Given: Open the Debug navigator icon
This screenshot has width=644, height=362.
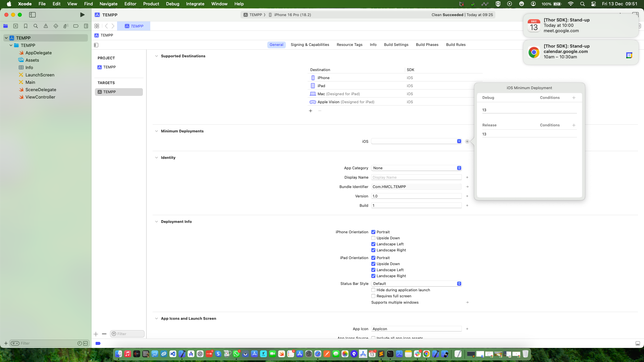Looking at the screenshot, I should tap(66, 26).
